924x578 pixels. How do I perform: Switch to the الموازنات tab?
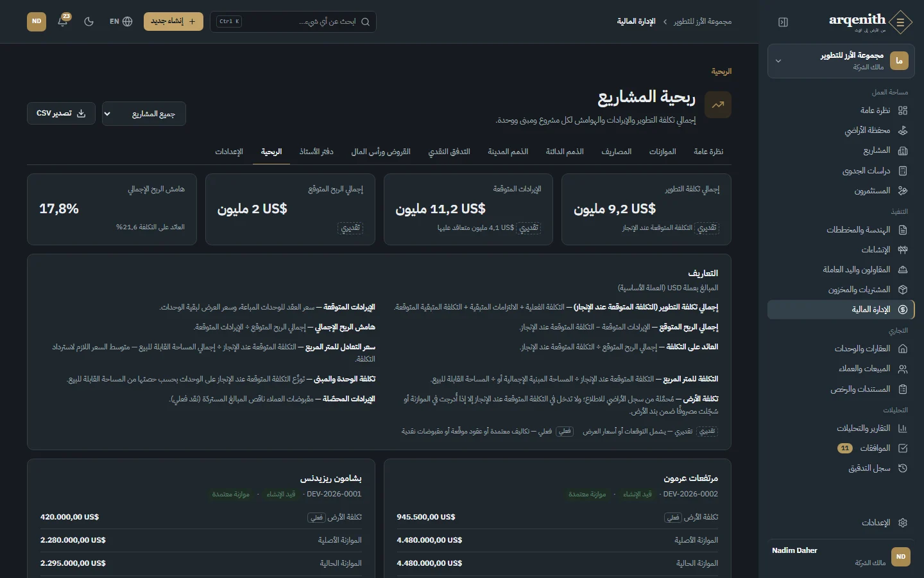662,152
